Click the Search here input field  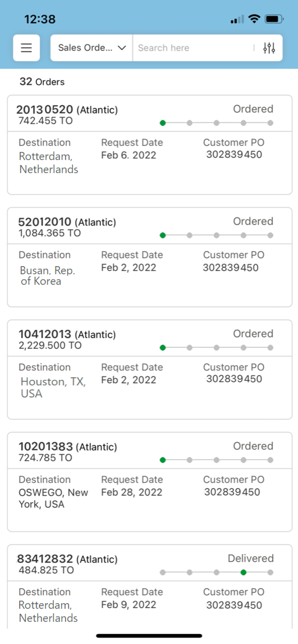coord(194,48)
